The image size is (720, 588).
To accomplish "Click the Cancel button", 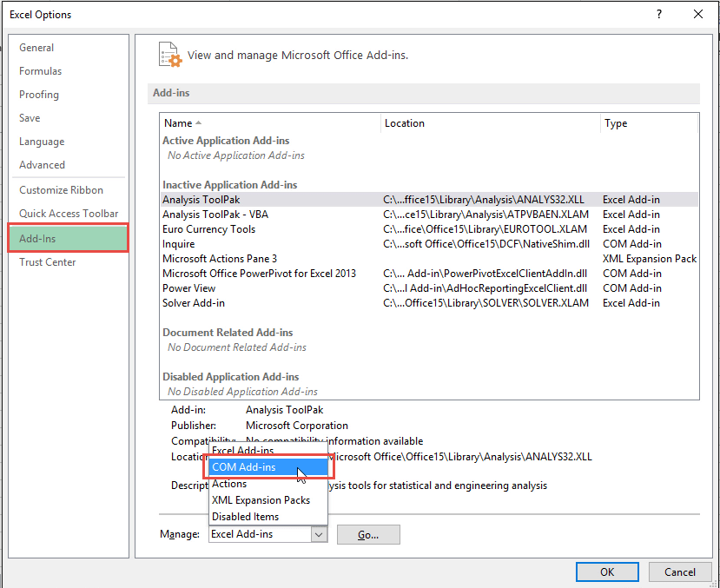I will pyautogui.click(x=679, y=572).
